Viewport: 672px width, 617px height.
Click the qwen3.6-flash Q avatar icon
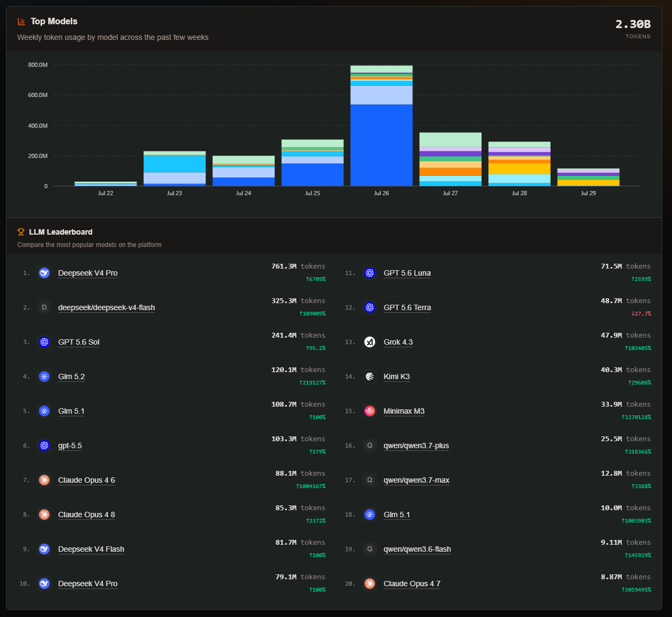[370, 549]
